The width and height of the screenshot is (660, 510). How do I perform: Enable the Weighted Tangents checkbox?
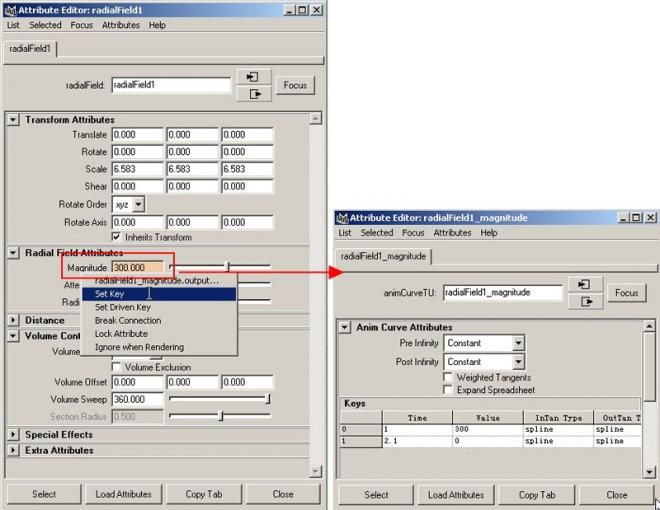[x=448, y=377]
